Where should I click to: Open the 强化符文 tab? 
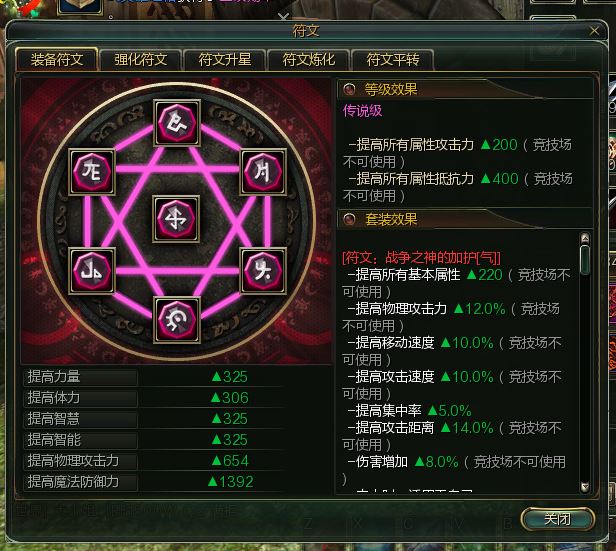click(x=141, y=60)
